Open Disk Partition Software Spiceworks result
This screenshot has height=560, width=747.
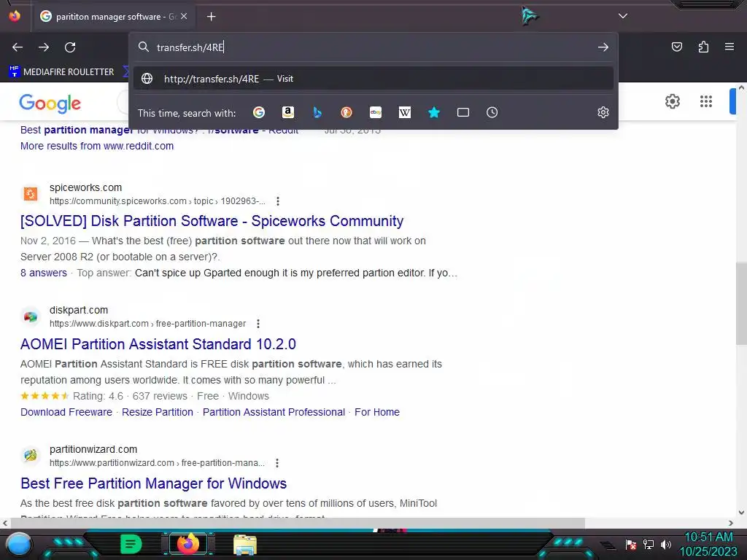point(212,221)
